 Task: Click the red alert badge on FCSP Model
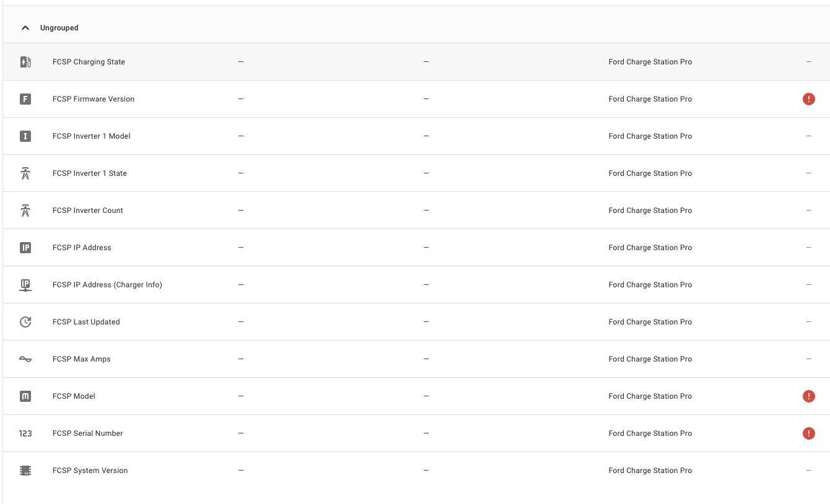(x=808, y=396)
